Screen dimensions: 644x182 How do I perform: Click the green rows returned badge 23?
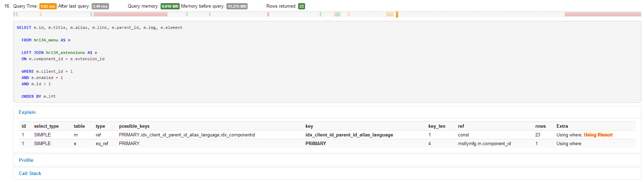tap(301, 6)
